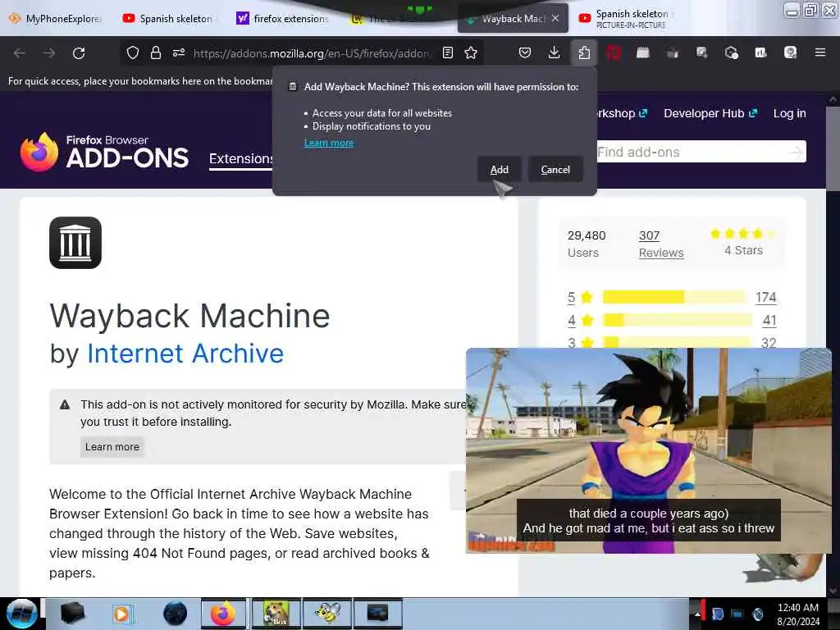
Task: Click the browser forward arrow
Action: pos(49,52)
